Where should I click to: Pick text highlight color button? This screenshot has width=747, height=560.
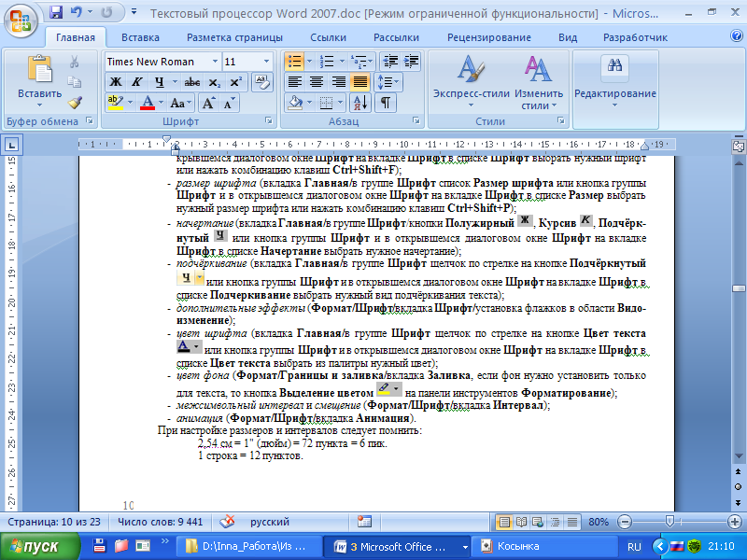click(115, 103)
